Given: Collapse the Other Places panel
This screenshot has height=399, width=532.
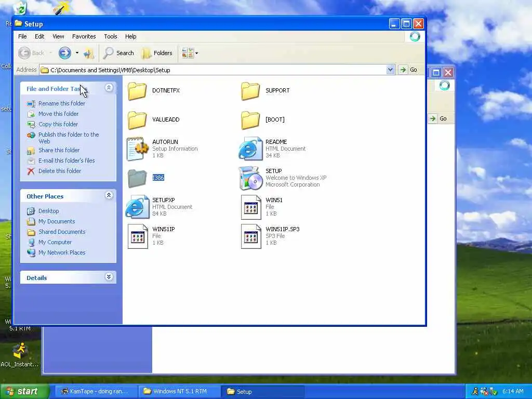Looking at the screenshot, I should point(109,195).
